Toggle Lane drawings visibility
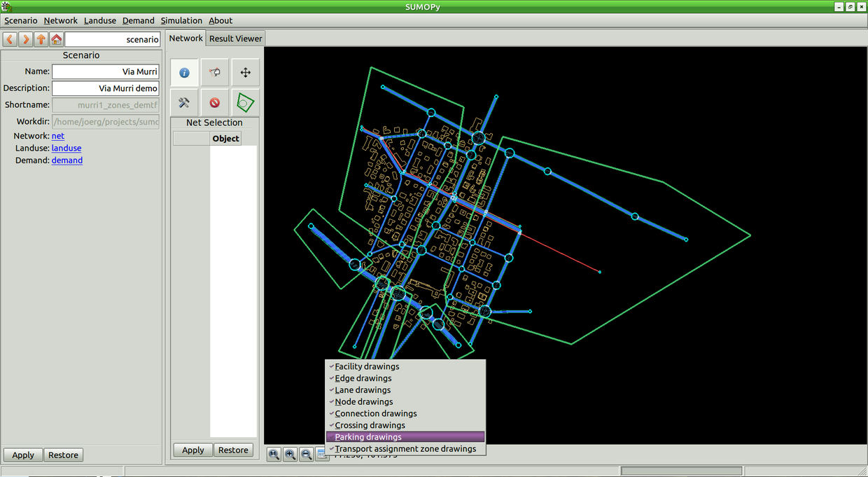The width and height of the screenshot is (868, 477). (x=405, y=390)
